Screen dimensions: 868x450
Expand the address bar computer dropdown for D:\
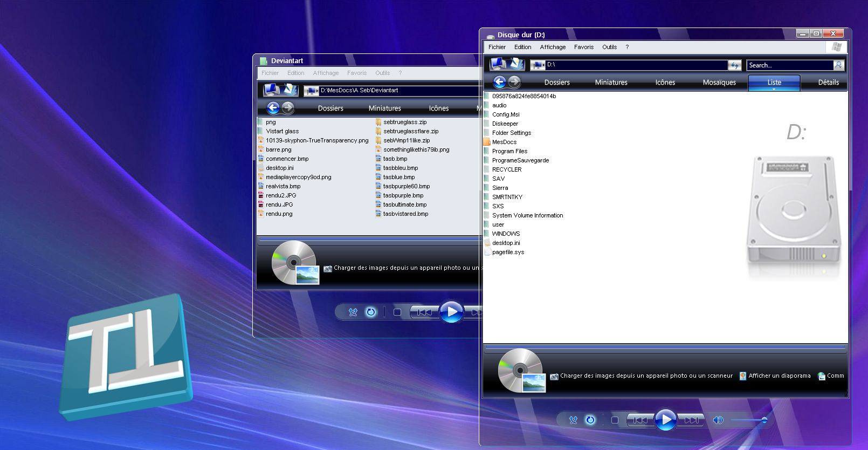point(538,65)
